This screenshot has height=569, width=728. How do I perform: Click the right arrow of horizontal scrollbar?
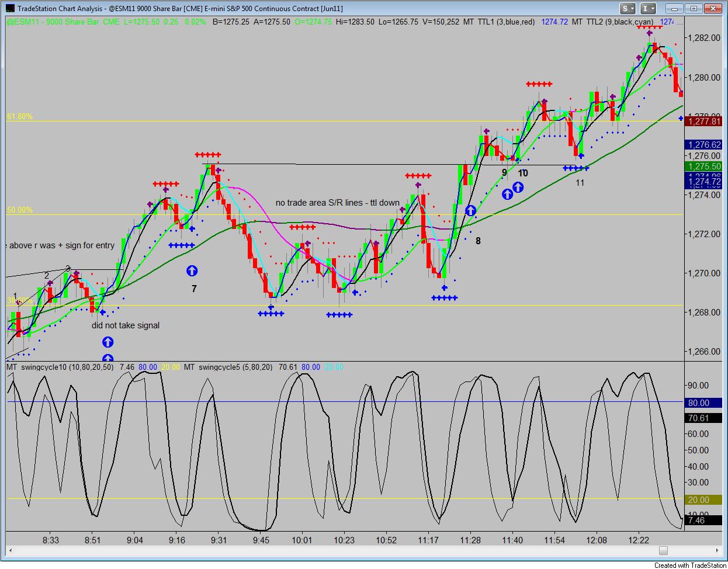click(717, 550)
